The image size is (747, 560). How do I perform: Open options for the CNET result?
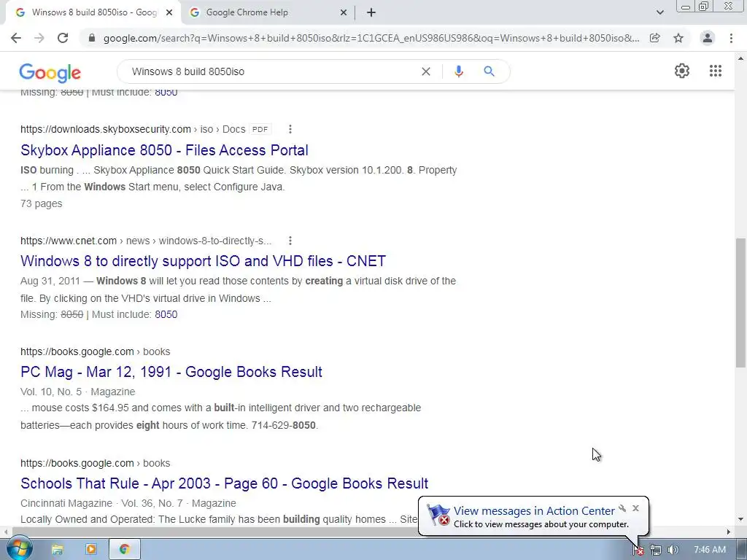tap(290, 241)
